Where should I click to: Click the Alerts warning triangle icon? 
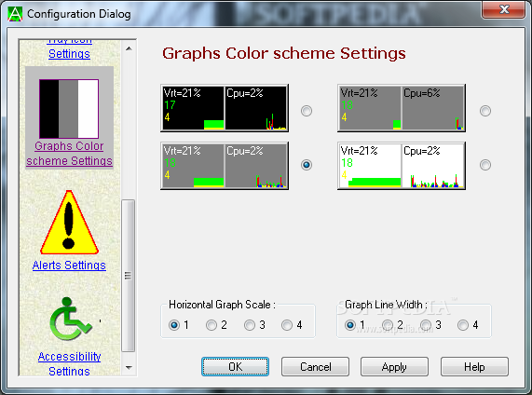pyautogui.click(x=69, y=223)
